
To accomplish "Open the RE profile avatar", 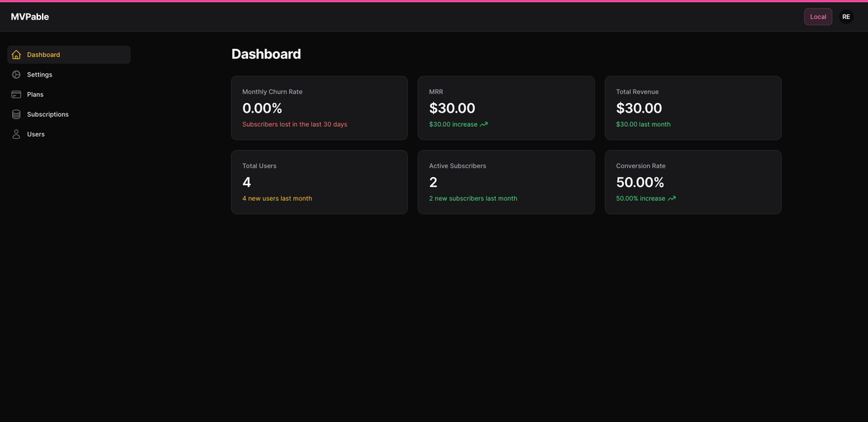I will [846, 16].
